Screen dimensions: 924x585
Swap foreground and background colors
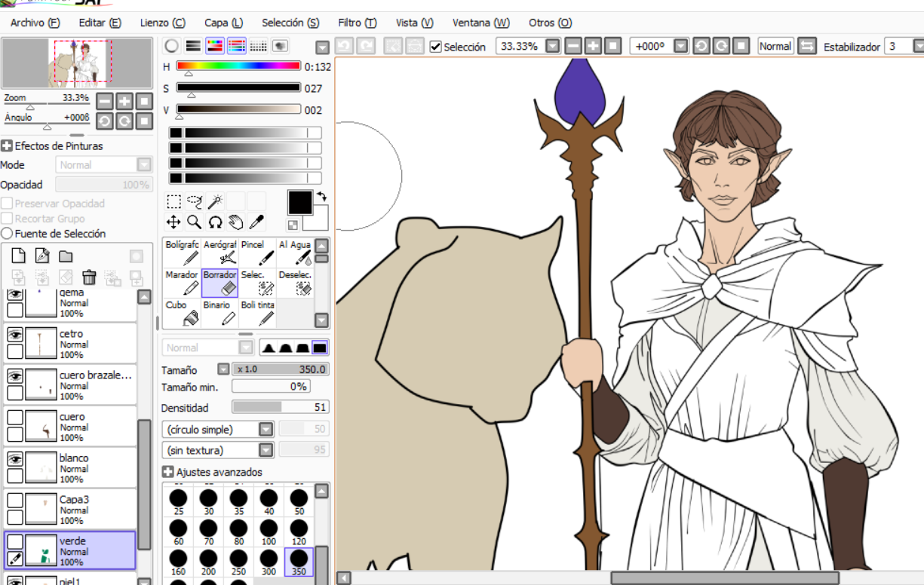point(321,197)
